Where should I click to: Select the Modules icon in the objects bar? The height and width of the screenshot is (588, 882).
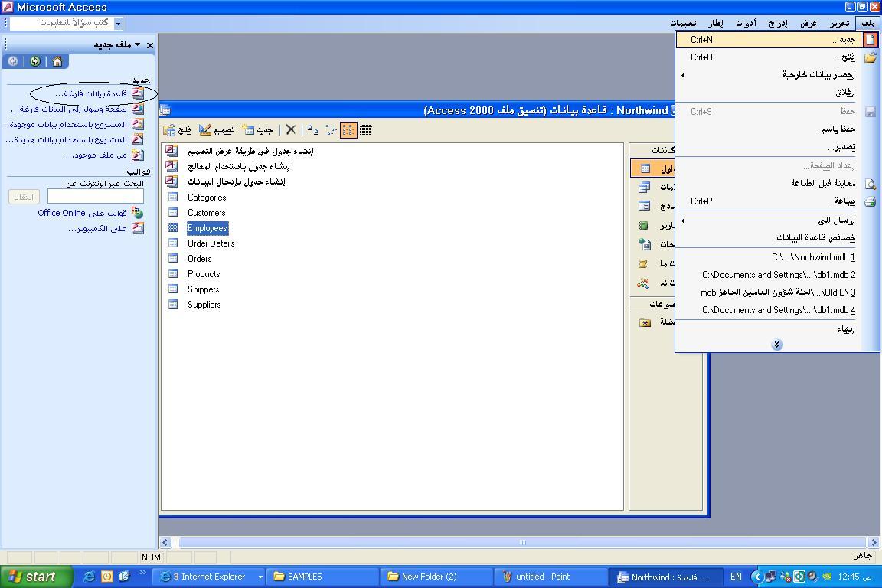tap(643, 283)
